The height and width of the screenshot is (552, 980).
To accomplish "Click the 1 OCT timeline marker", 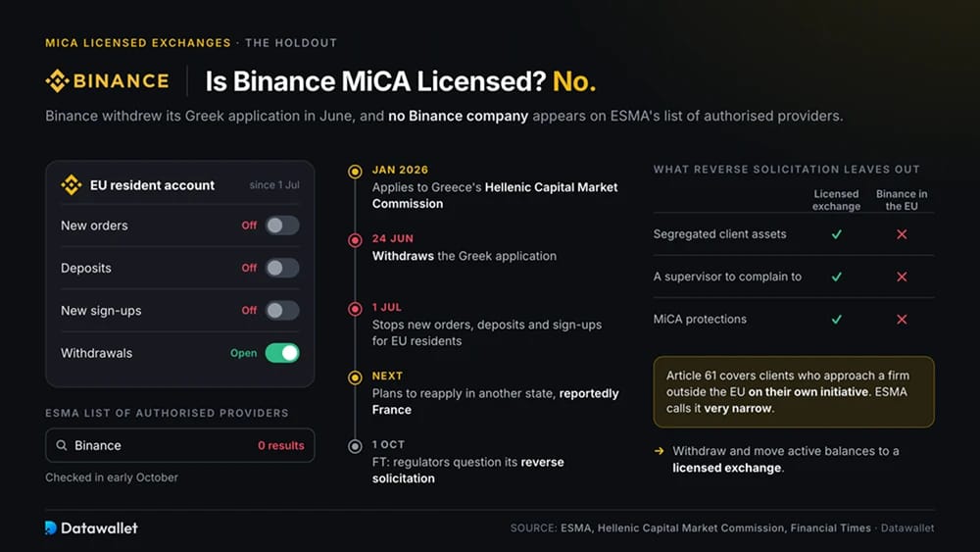I will (x=355, y=446).
